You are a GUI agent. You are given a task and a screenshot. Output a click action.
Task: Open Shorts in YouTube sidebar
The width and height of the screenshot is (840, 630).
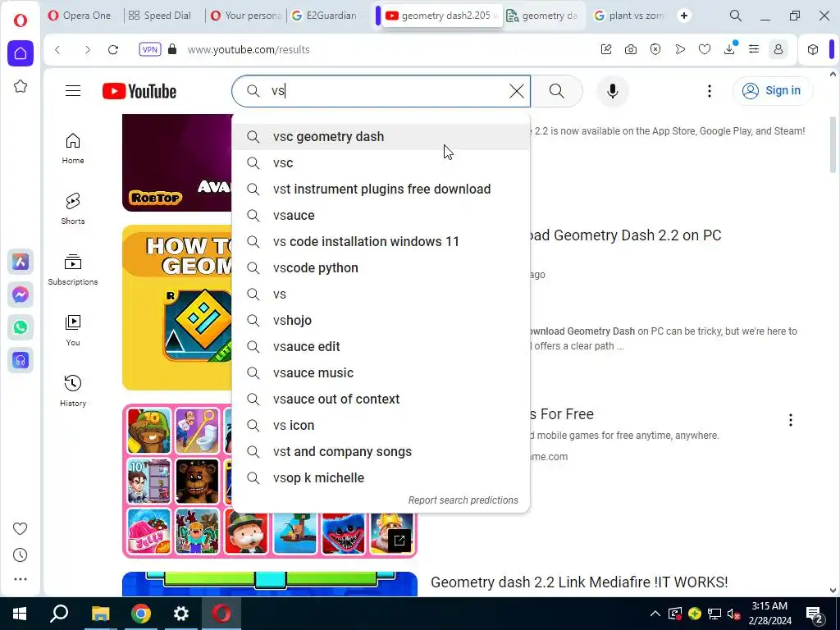73,209
